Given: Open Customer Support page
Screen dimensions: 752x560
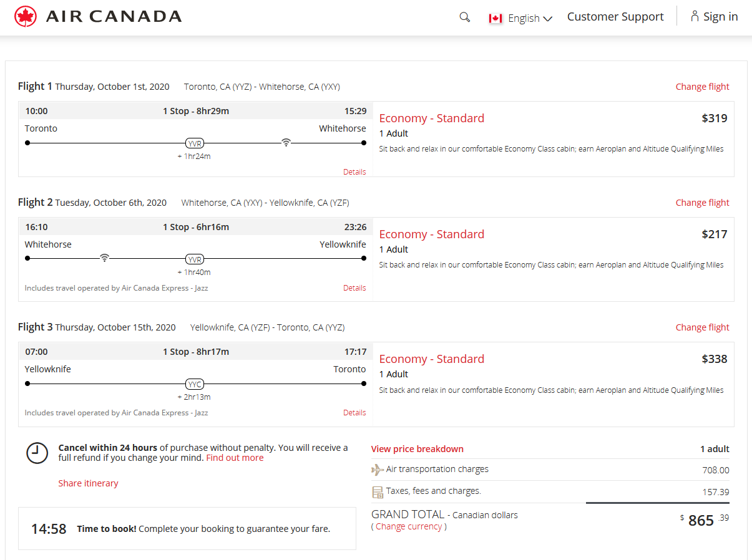Looking at the screenshot, I should coord(615,17).
